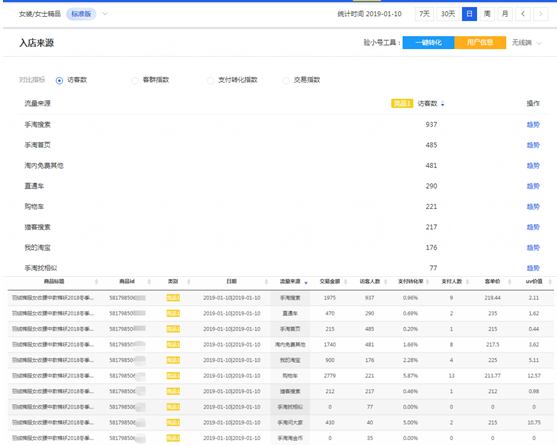Click visitor count 937 in 手淘搜索 row
Screen dimensions: 557x446
pyautogui.click(x=431, y=125)
